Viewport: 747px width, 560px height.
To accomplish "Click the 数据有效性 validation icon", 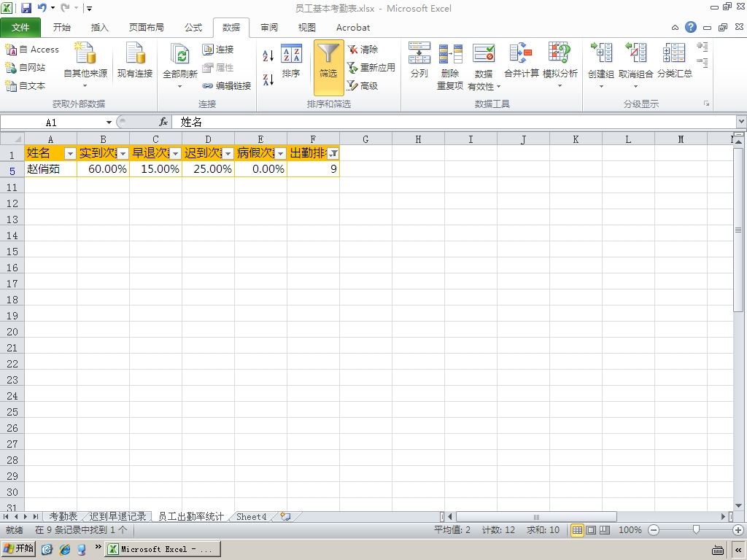I will [x=484, y=54].
